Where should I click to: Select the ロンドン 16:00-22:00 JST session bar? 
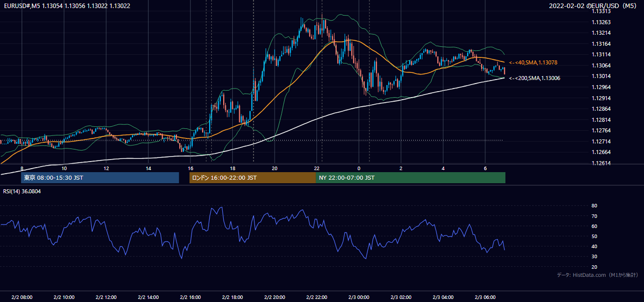tap(252, 178)
